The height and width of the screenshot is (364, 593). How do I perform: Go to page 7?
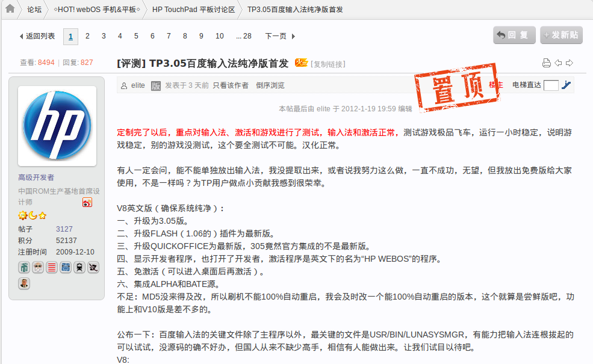[169, 36]
